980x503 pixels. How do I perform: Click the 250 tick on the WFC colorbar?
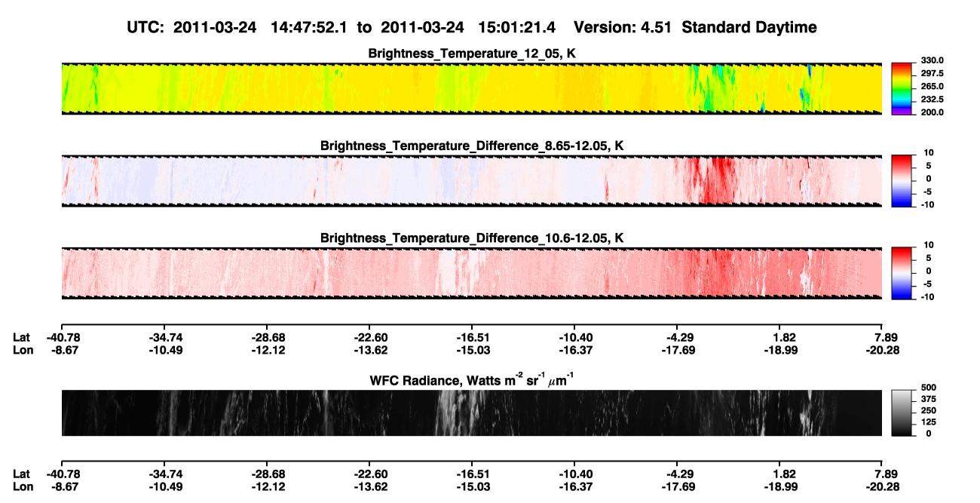(x=929, y=411)
